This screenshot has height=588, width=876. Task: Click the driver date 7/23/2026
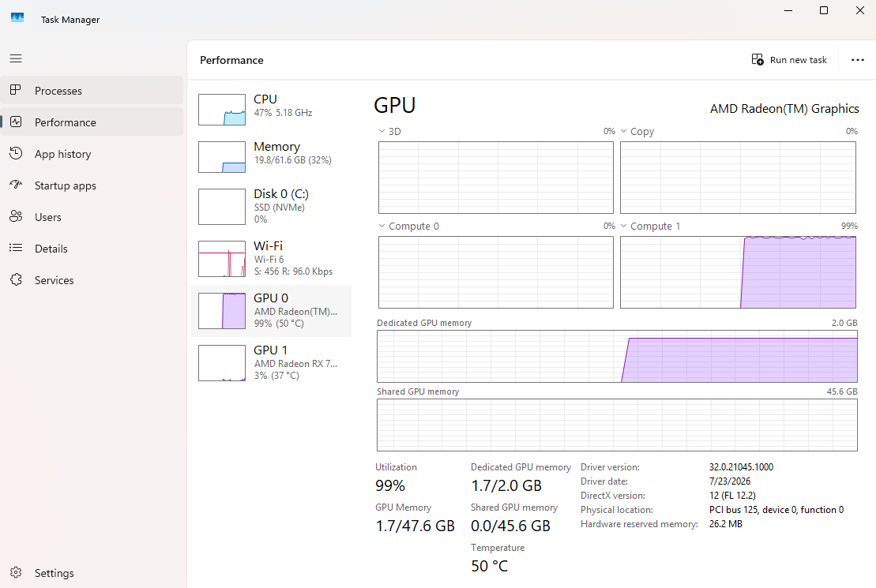[730, 481]
